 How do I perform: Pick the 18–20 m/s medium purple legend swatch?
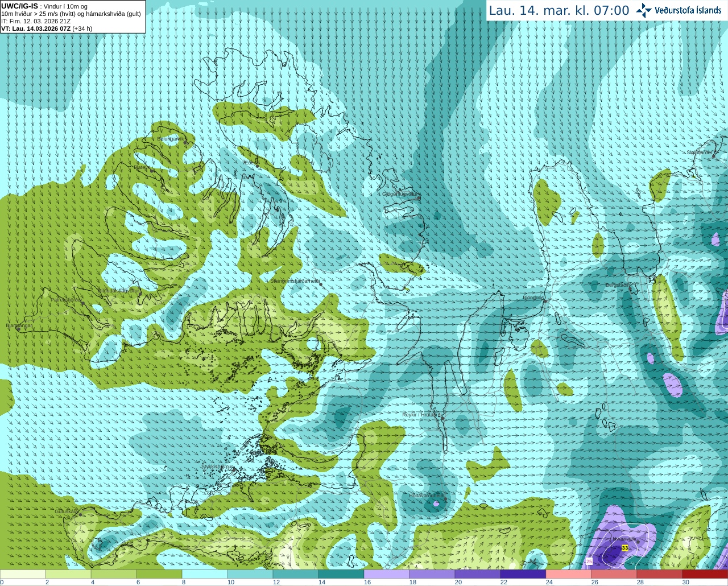click(432, 574)
